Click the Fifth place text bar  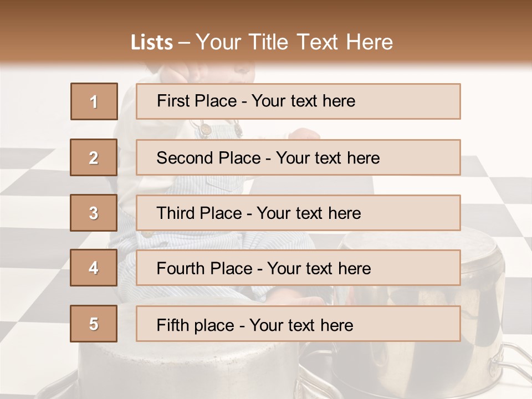pyautogui.click(x=298, y=323)
